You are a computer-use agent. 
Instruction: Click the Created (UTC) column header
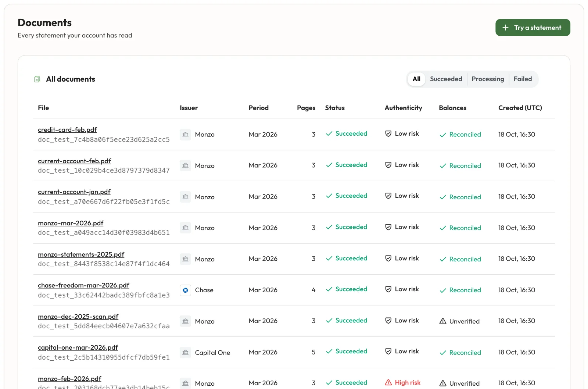point(520,108)
